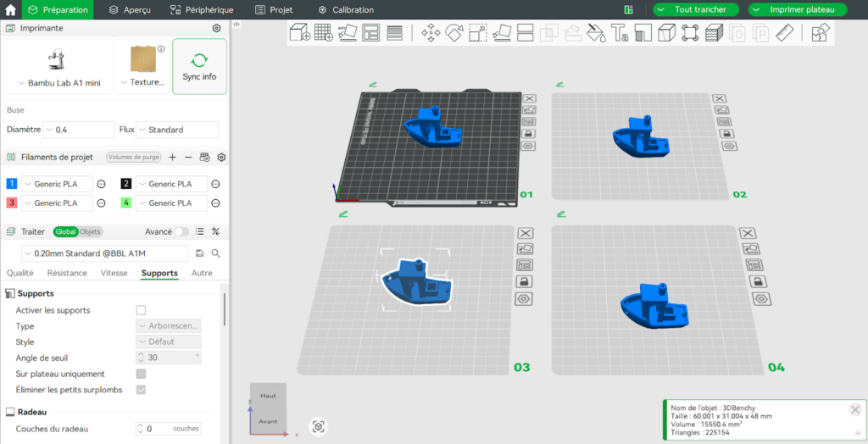Switch process scope to Global
Screen dimensions: 868x444
[x=66, y=232]
